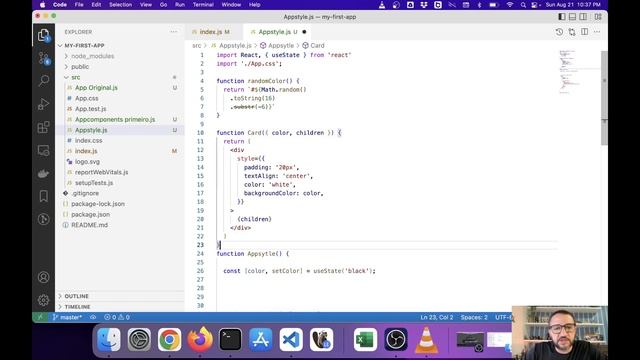Image resolution: width=640 pixels, height=360 pixels.
Task: Open the VLC cone icon in the Dock
Action: pyautogui.click(x=426, y=340)
